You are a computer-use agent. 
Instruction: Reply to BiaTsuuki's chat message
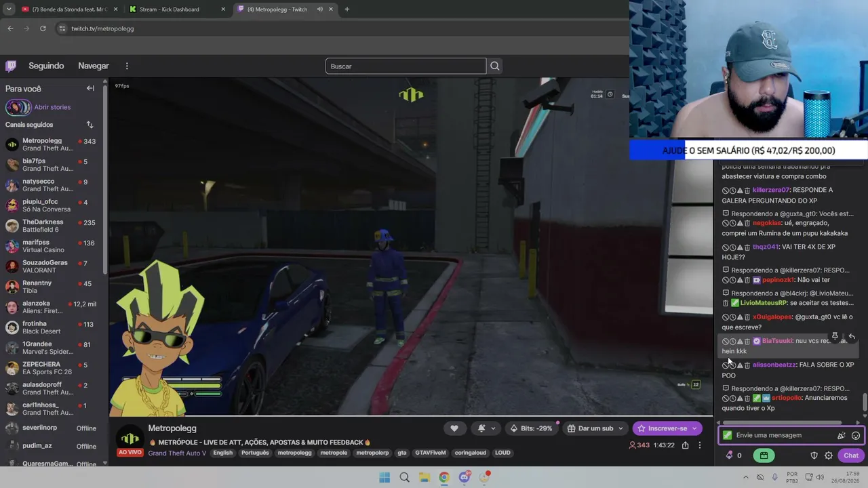pyautogui.click(x=852, y=336)
